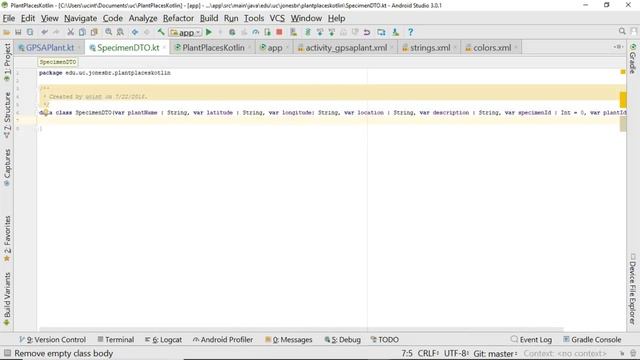
Task: Click the CRLF line separator selector
Action: pos(428,353)
